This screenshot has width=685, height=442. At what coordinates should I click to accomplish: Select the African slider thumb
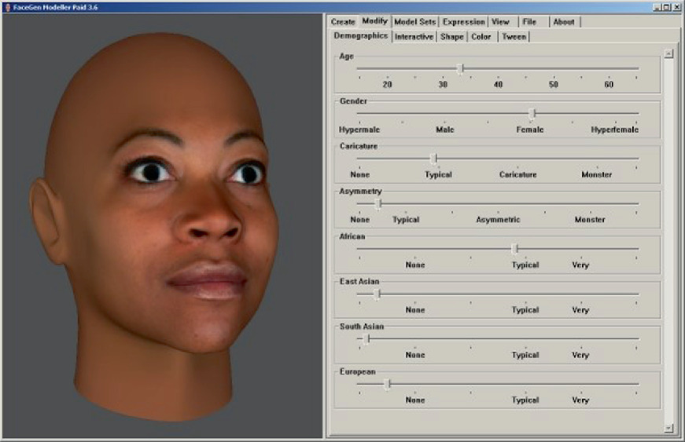point(515,248)
